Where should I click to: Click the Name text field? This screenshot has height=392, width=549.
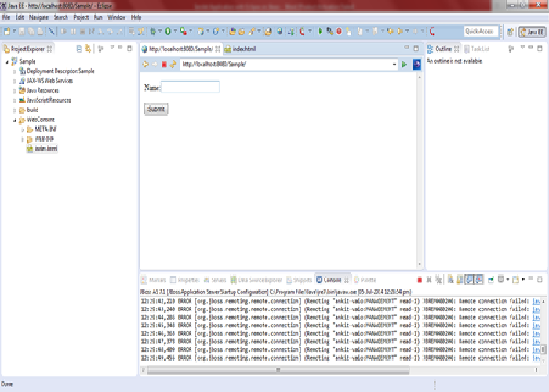point(190,87)
